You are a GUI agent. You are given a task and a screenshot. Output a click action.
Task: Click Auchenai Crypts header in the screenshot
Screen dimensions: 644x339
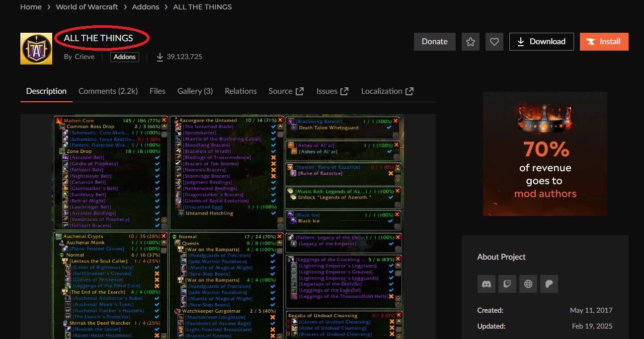82,237
